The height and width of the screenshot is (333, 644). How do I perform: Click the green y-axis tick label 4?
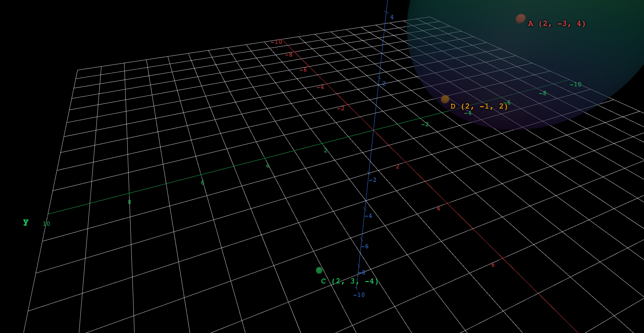[267, 166]
